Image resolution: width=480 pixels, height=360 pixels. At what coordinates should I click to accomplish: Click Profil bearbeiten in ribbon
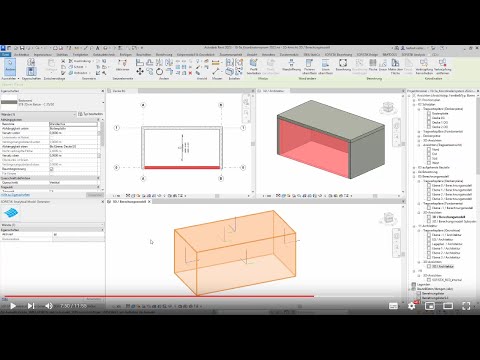(254, 66)
